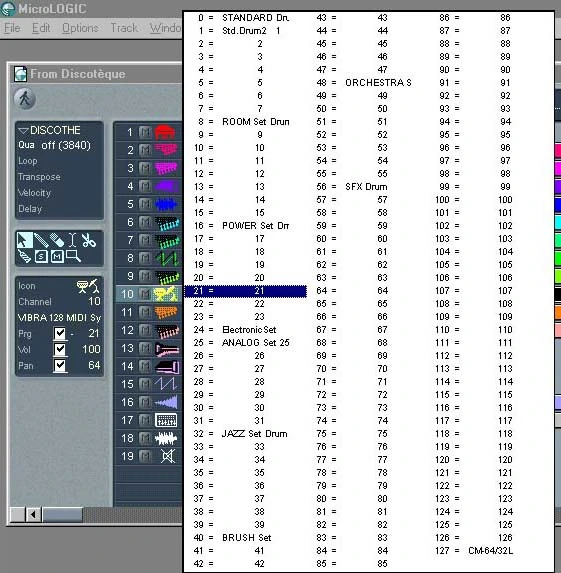The width and height of the screenshot is (561, 573).
Task: Toggle the Pan checkbox
Action: click(x=60, y=365)
